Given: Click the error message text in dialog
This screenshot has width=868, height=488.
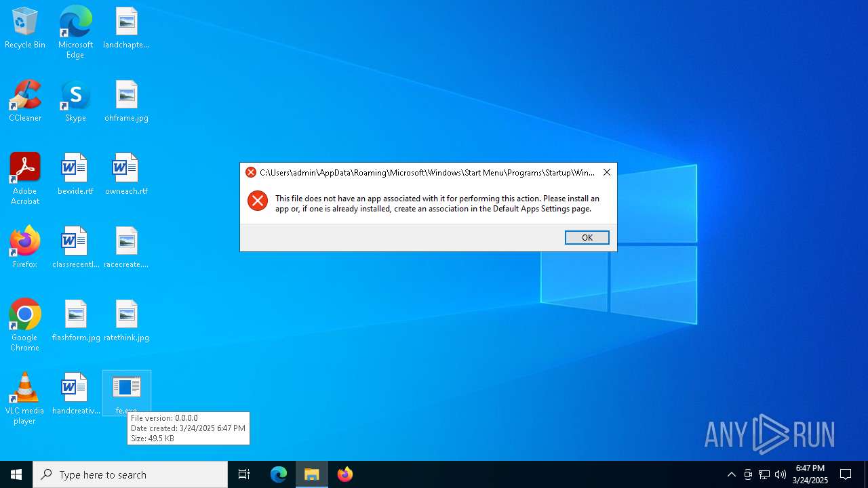Looking at the screenshot, I should (x=437, y=203).
